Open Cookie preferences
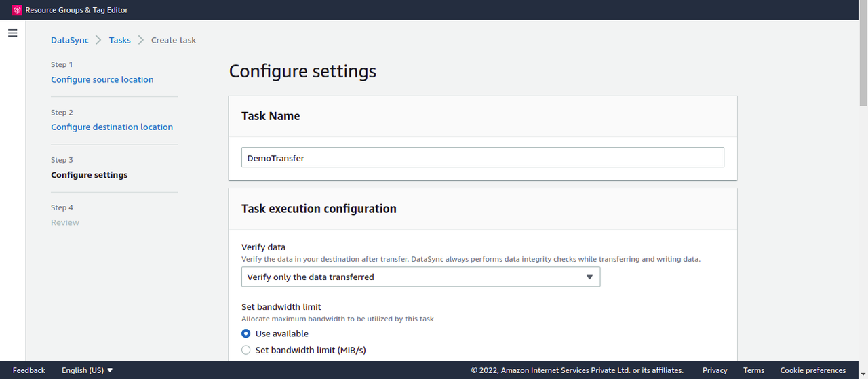The image size is (868, 379). (x=813, y=370)
